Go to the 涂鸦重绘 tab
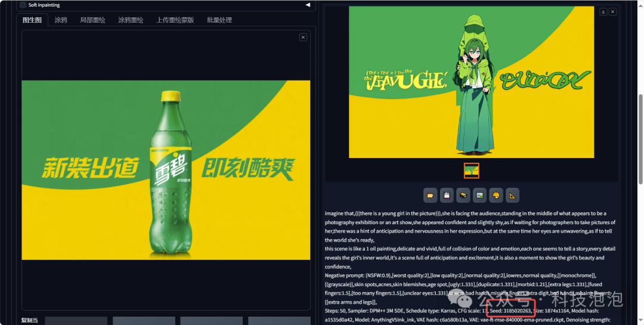 pos(131,20)
